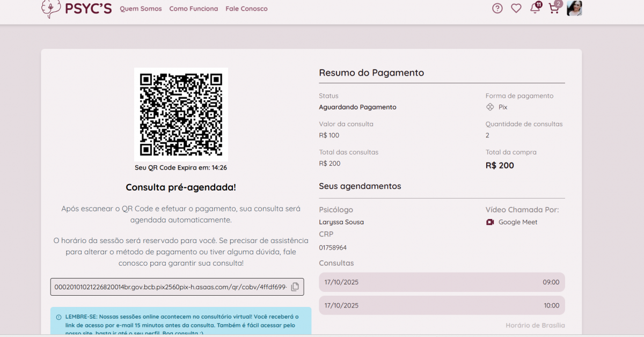The width and height of the screenshot is (644, 337).
Task: Copy the Pix code with copy icon
Action: 295,287
